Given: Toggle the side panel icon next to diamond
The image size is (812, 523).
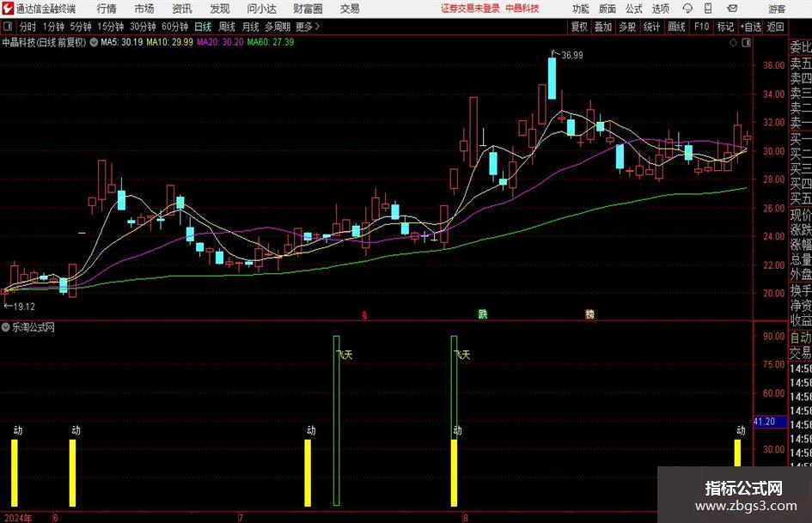Looking at the screenshot, I should (x=746, y=43).
